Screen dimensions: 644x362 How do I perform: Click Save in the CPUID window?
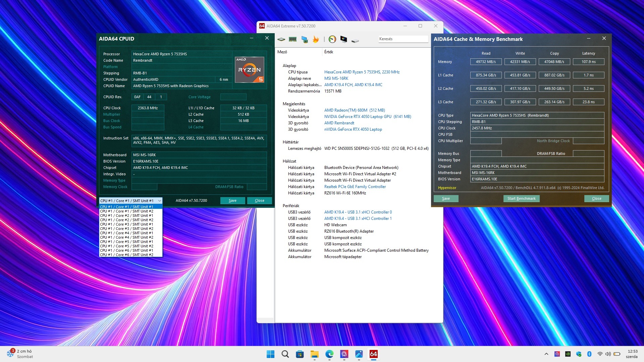point(232,200)
